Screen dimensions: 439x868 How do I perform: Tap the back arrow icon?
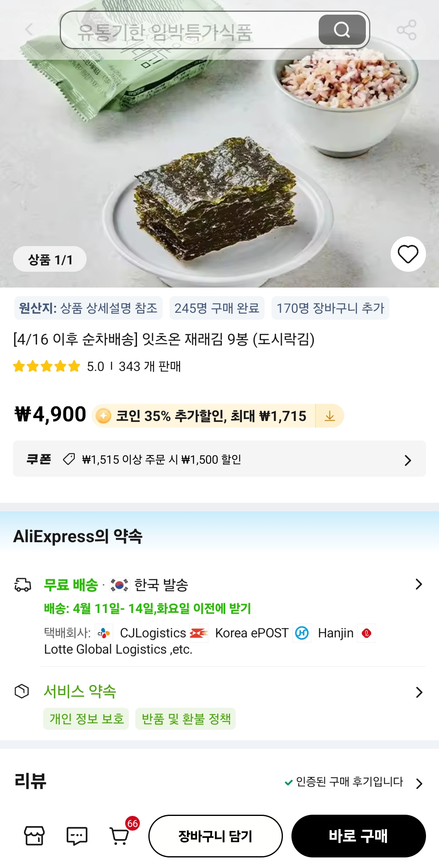pos(29,30)
